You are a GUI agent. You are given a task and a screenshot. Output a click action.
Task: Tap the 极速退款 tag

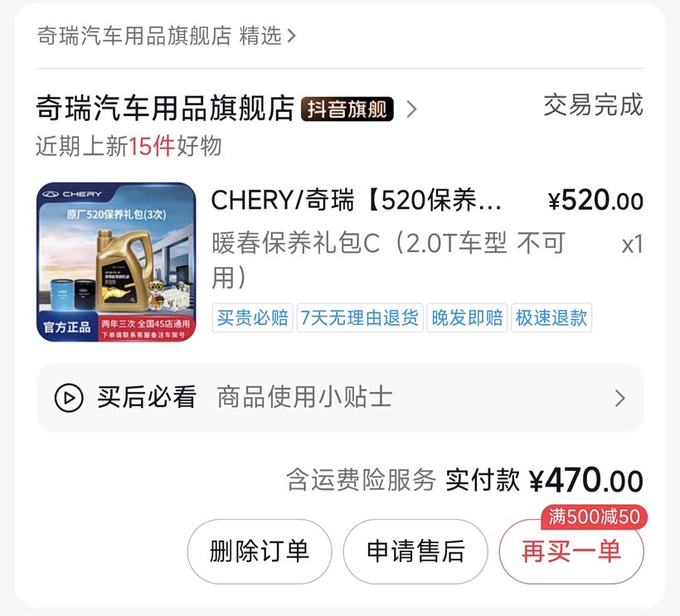pyautogui.click(x=551, y=318)
